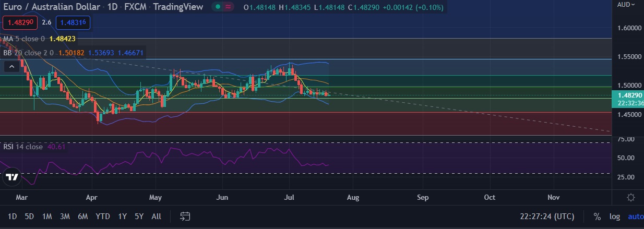The image size is (644, 229).
Task: Click the Aug label on time axis
Action: 353,198
